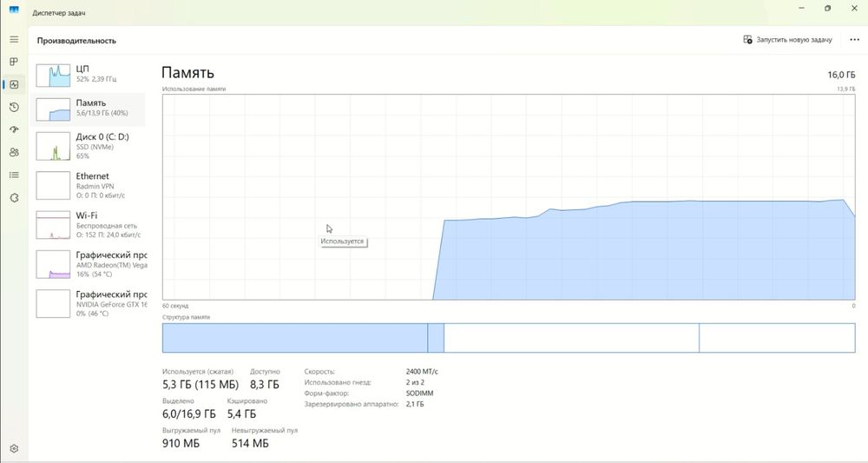Screen dimensions: 868x463
Task: Minimize the Task Manager window
Action: pyautogui.click(x=802, y=9)
